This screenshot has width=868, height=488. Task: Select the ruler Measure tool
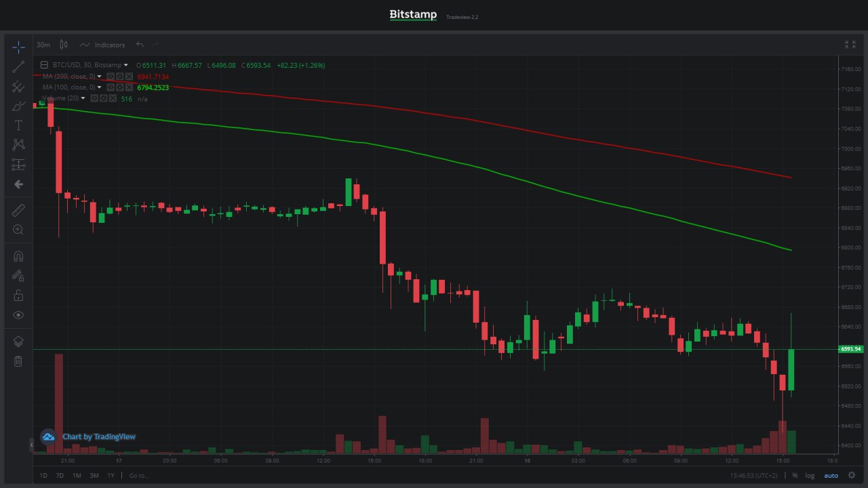[18, 210]
